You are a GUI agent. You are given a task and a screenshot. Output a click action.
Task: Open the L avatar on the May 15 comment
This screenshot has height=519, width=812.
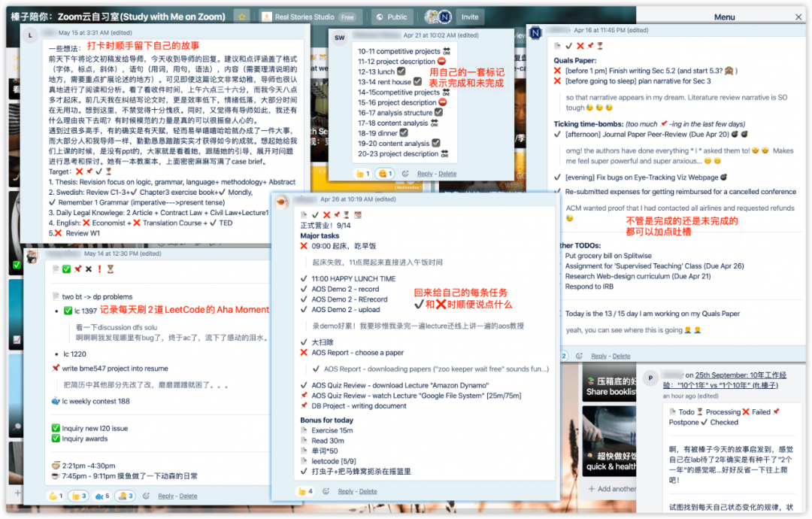tap(31, 35)
